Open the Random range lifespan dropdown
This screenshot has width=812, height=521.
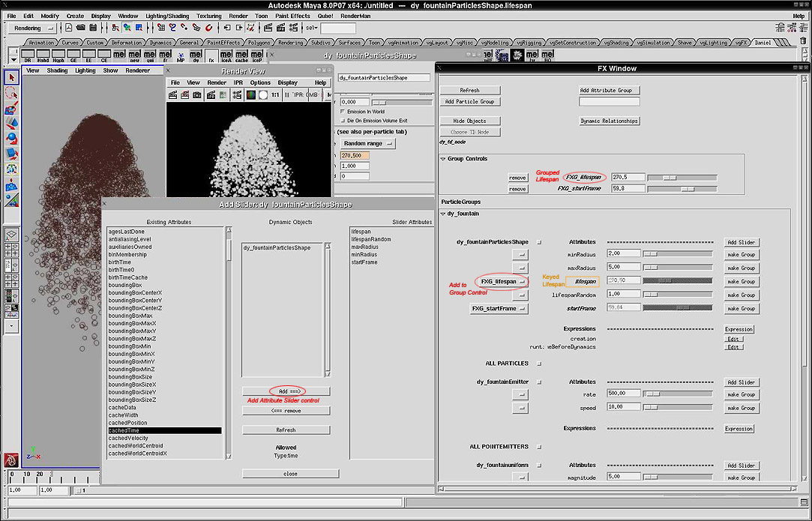point(367,143)
